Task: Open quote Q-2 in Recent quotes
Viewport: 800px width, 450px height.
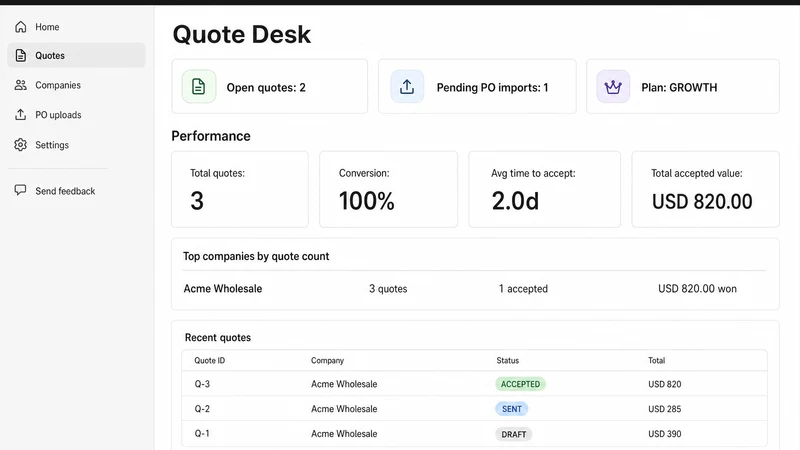Action: [x=202, y=409]
